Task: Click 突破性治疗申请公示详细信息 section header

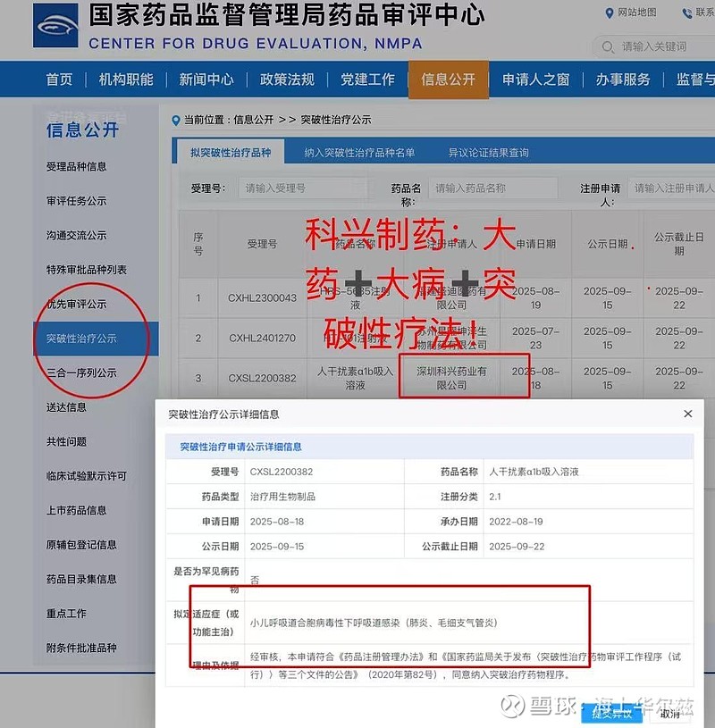Action: 240,448
